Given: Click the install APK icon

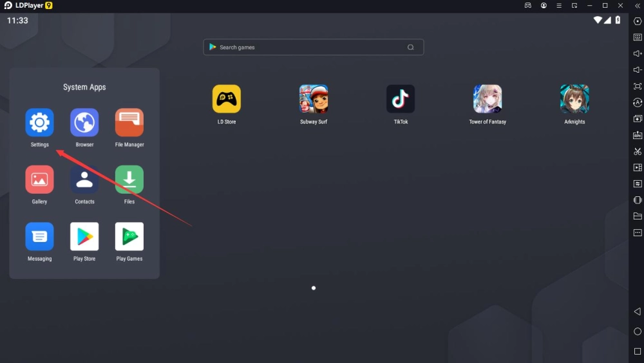Looking at the screenshot, I should [638, 135].
